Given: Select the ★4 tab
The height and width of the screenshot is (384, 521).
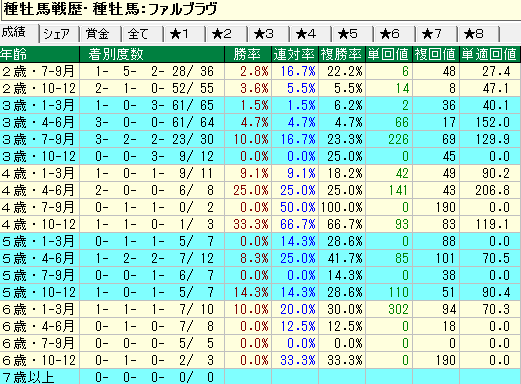Looking at the screenshot, I should [x=310, y=34].
